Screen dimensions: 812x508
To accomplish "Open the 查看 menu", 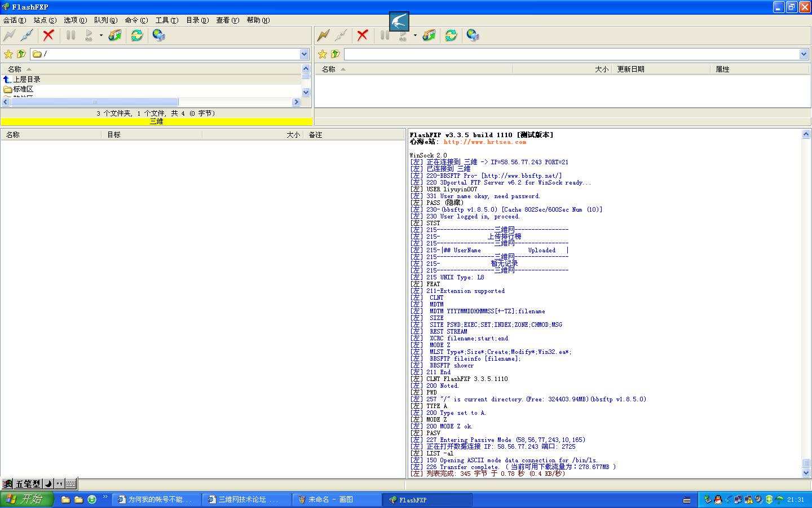I will [x=228, y=20].
